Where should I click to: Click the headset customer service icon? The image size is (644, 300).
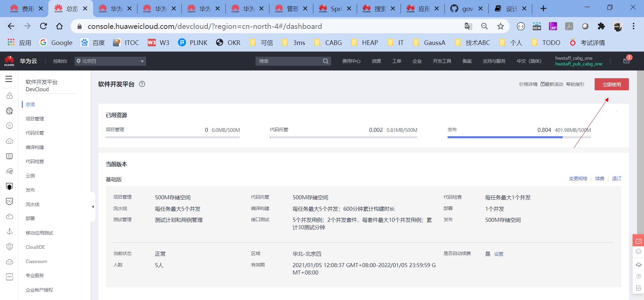(638, 264)
